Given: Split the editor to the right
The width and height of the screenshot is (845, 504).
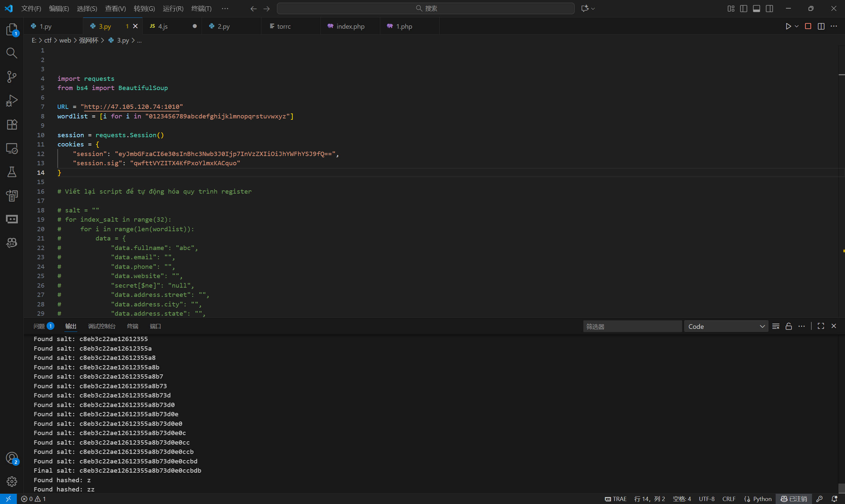Looking at the screenshot, I should (821, 26).
